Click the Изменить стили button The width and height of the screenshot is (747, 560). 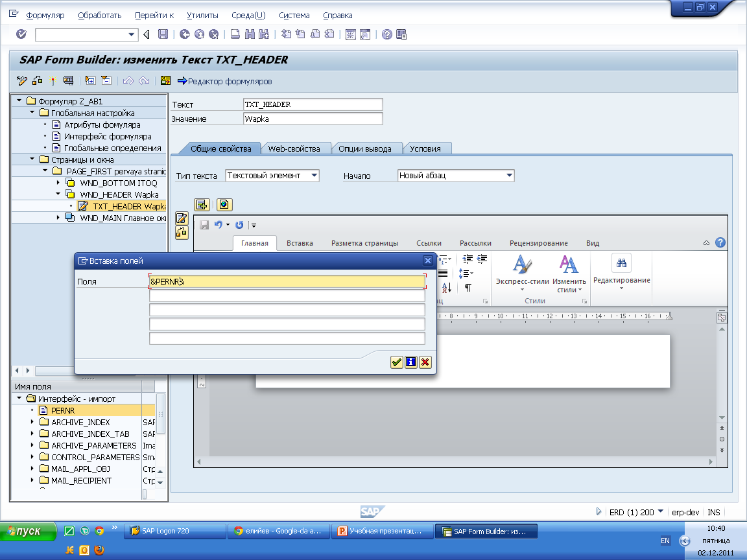569,274
